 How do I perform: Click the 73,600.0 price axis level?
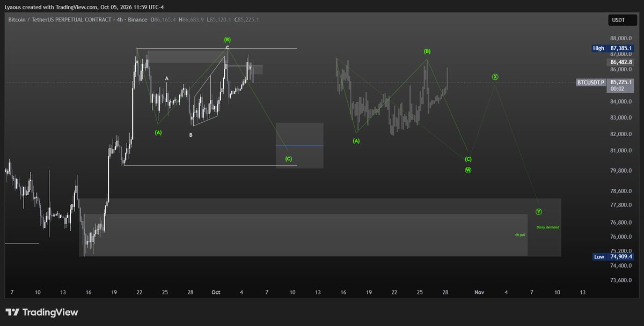tap(621, 280)
